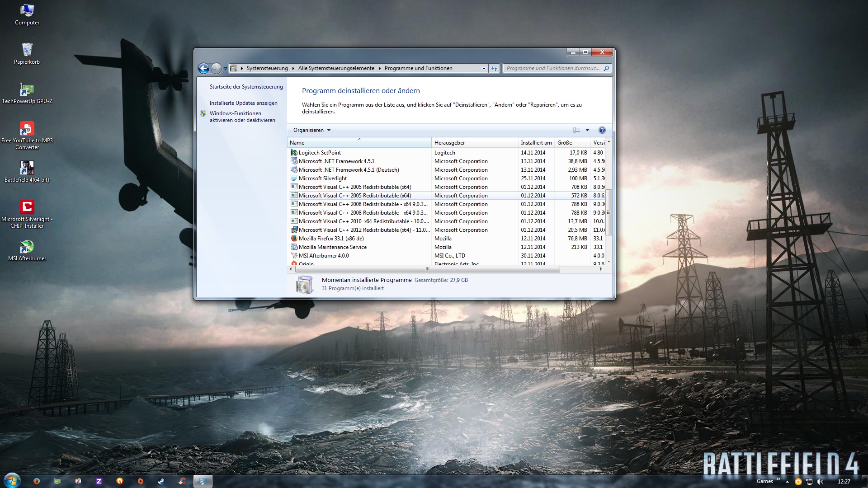
Task: Expand arrow after Systemsteuerung breadcrumb
Action: [x=293, y=68]
